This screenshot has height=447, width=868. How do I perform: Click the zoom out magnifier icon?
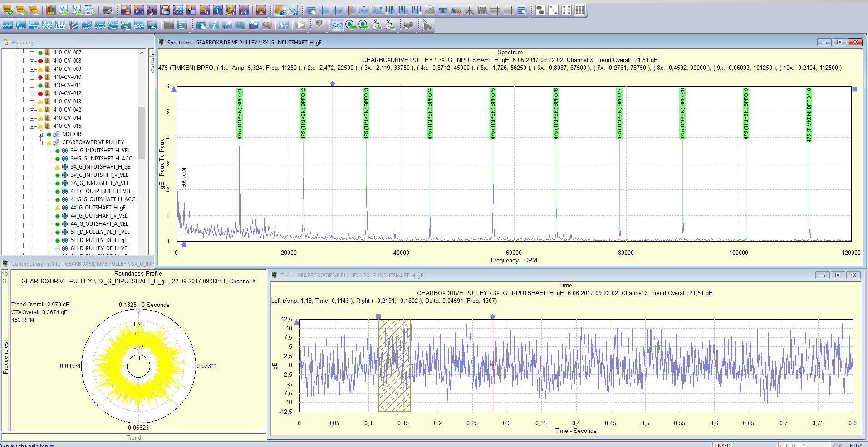click(267, 25)
